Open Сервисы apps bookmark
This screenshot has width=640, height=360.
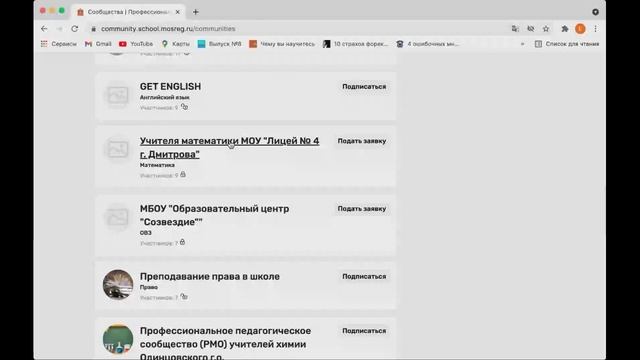point(58,44)
